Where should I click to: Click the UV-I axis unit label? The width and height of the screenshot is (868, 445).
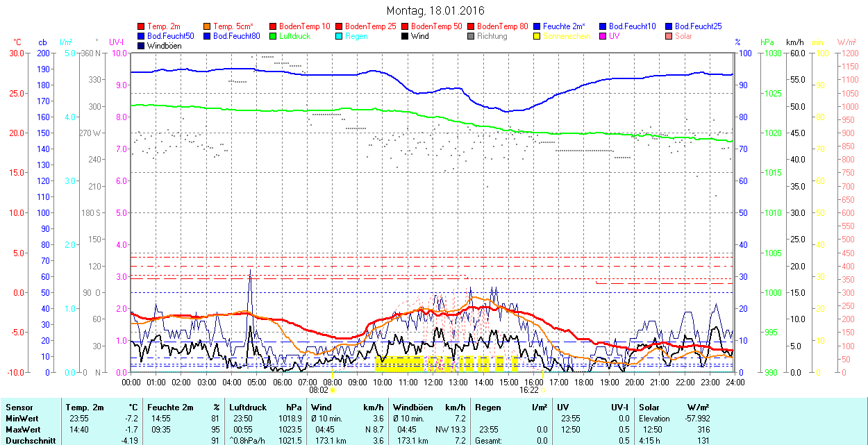pos(117,42)
